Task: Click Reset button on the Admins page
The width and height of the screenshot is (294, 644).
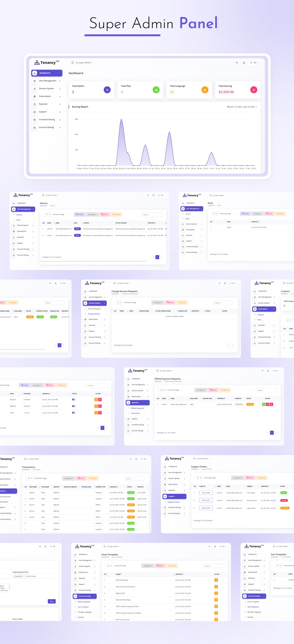Action: click(104, 214)
